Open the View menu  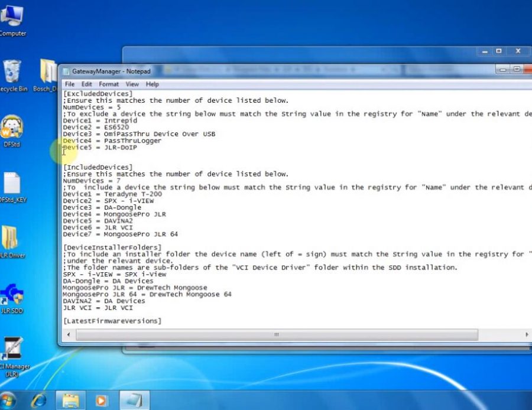pyautogui.click(x=132, y=84)
